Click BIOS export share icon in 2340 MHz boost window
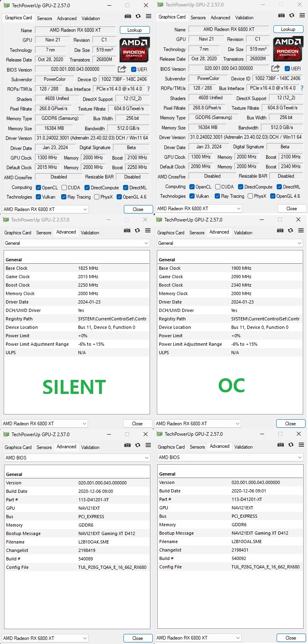This screenshot has height=644, width=308. (276, 68)
